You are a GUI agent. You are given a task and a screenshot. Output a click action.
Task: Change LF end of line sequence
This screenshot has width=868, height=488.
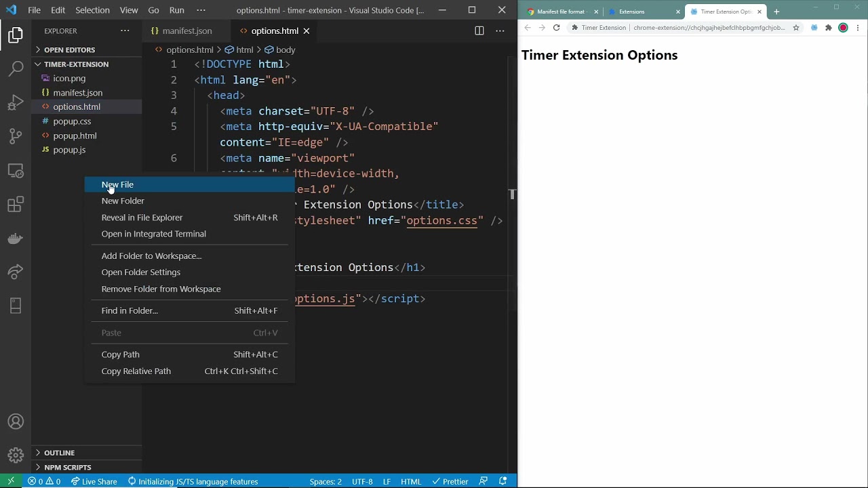387,481
